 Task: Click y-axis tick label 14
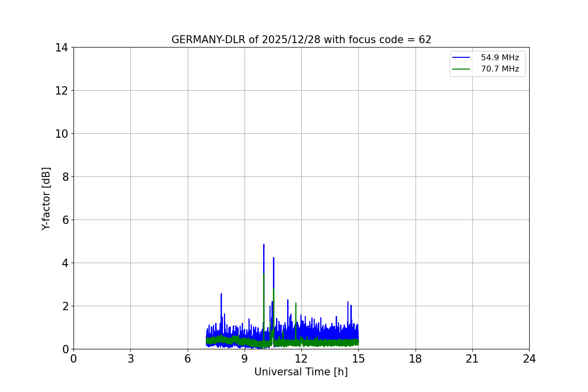click(61, 48)
